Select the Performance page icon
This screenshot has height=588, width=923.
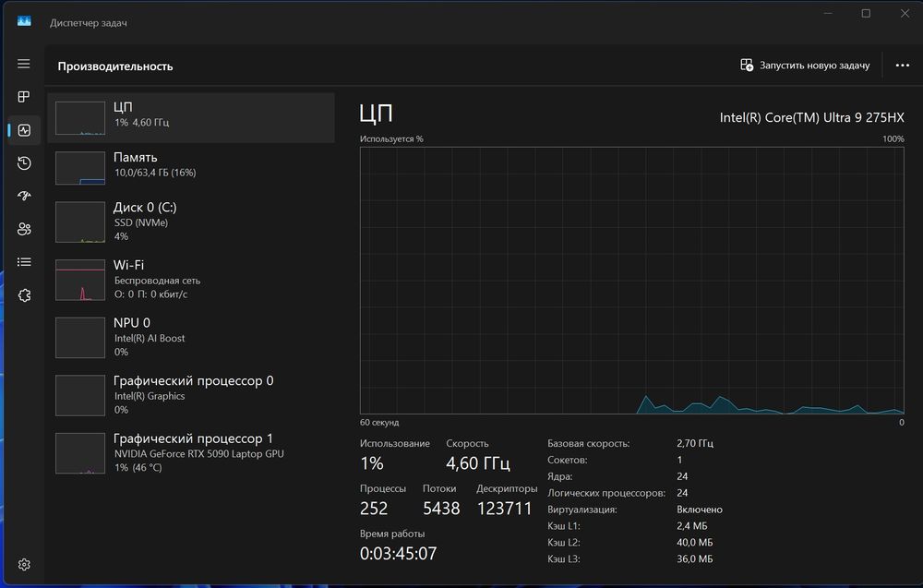tap(24, 130)
